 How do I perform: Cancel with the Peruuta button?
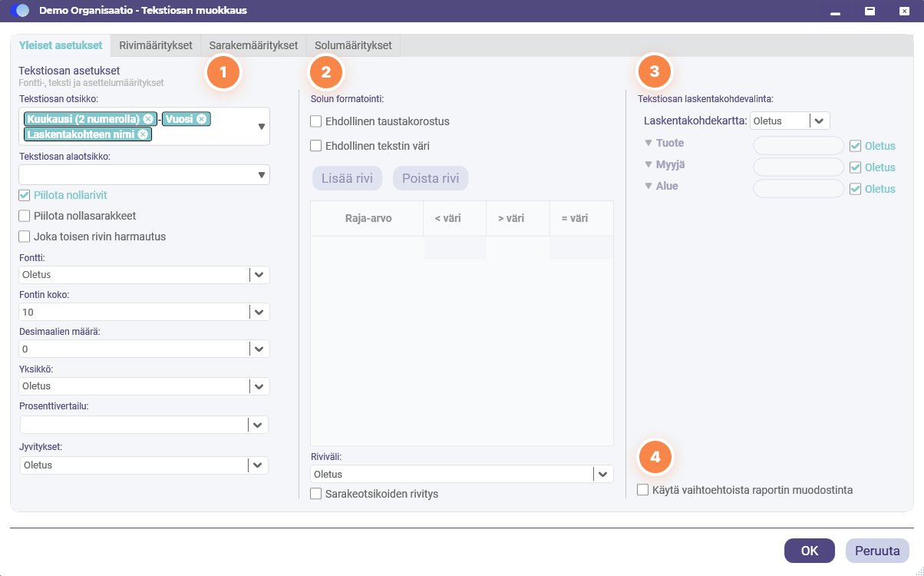[878, 551]
